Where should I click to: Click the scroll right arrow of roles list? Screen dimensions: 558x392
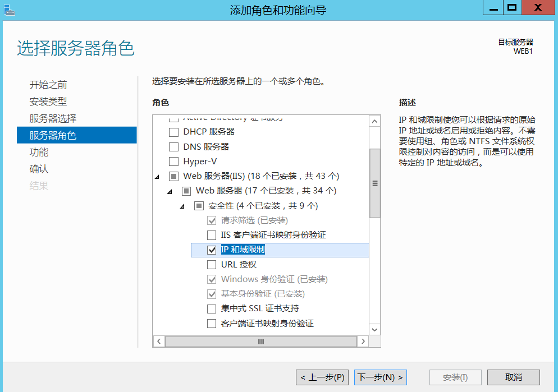pyautogui.click(x=363, y=341)
